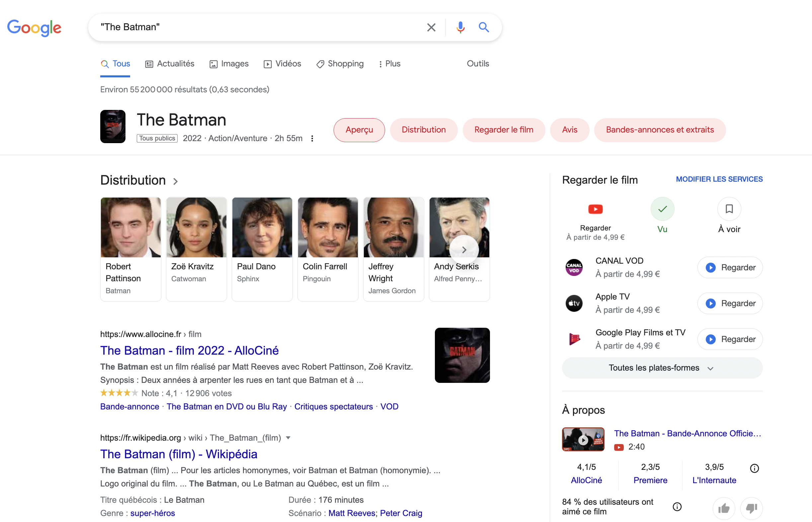This screenshot has width=812, height=522.
Task: Click the VOD sitelink
Action: click(x=389, y=406)
